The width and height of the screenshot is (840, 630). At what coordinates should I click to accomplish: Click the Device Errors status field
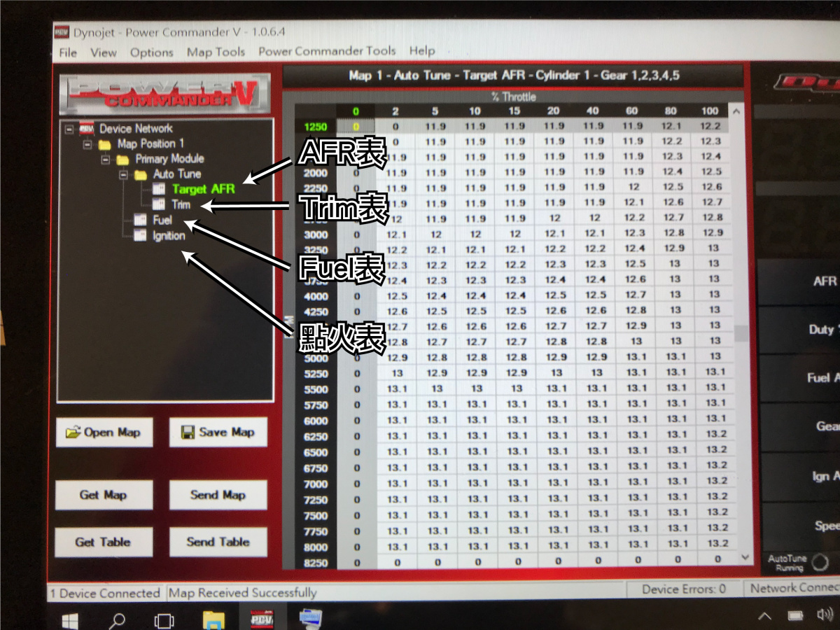[684, 589]
